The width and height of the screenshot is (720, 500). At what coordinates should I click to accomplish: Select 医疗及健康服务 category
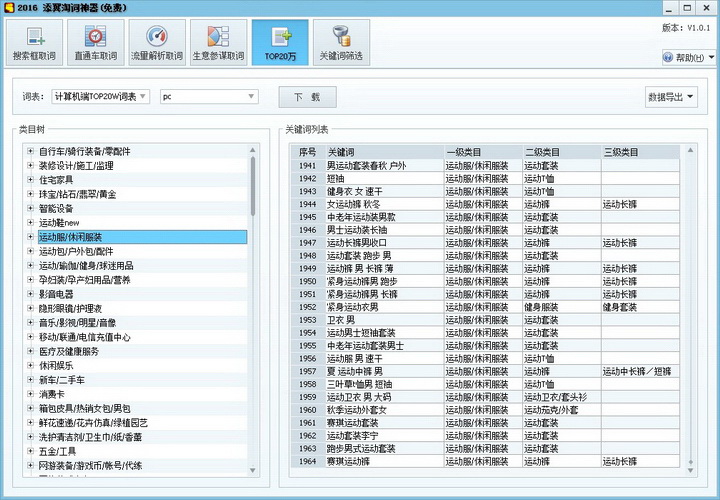tap(68, 351)
